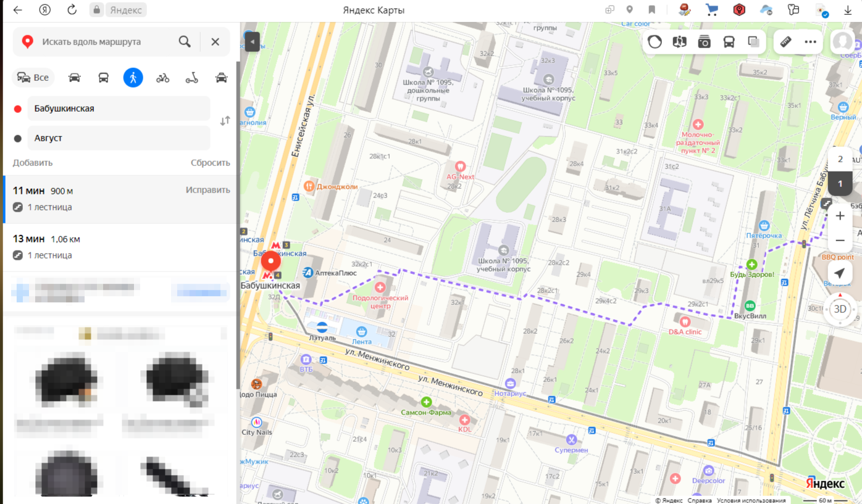The height and width of the screenshot is (504, 862).
Task: Select the ruler distance measuring tool
Action: (786, 42)
